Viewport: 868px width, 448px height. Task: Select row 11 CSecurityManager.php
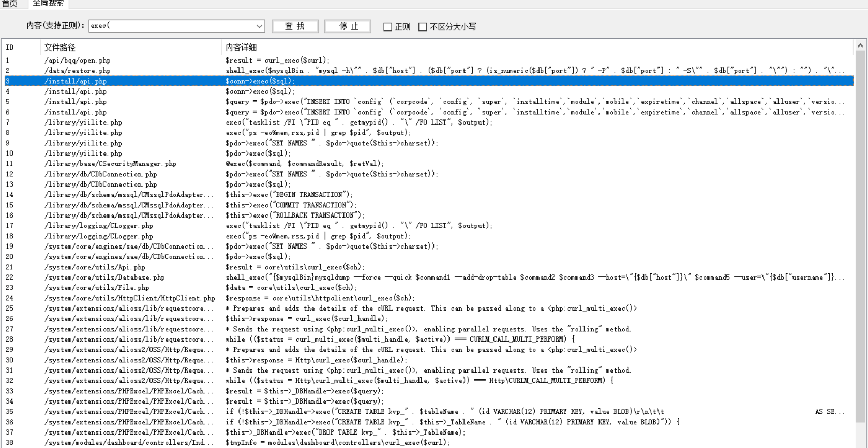(429, 164)
